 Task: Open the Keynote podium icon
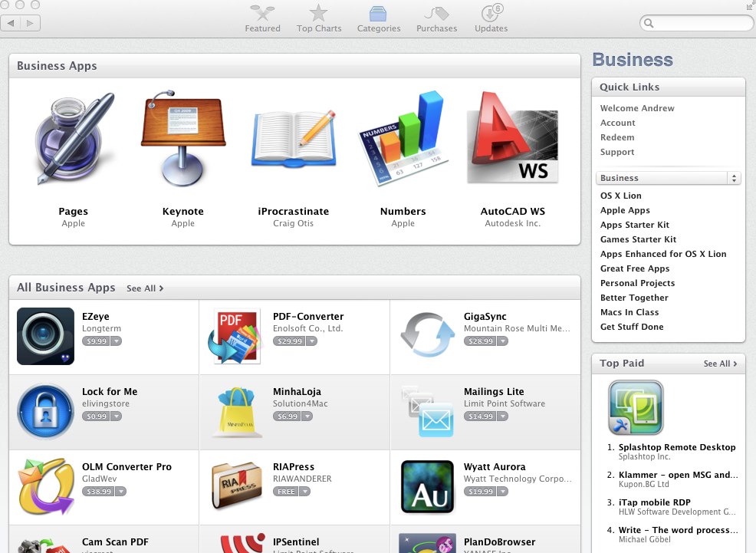point(182,138)
